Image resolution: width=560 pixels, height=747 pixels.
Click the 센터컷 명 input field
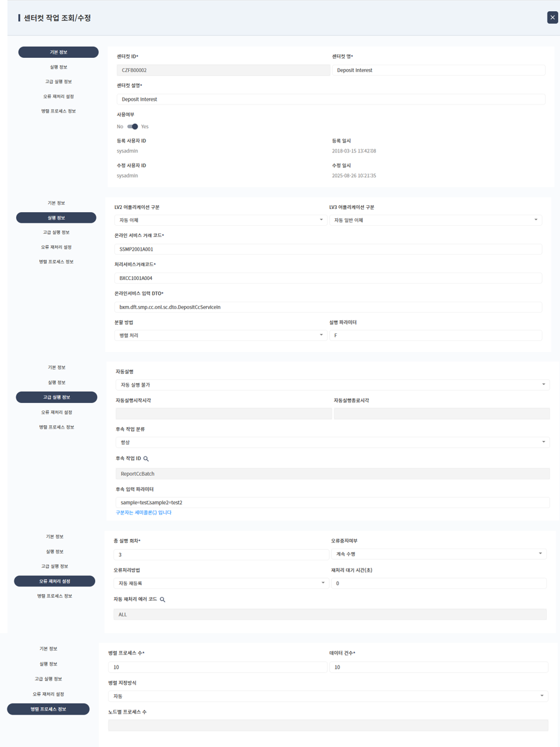438,70
